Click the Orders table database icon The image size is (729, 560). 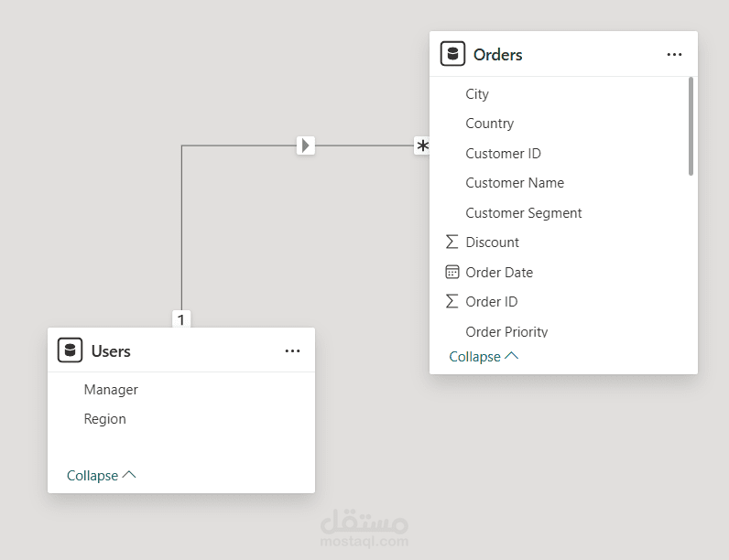452,54
